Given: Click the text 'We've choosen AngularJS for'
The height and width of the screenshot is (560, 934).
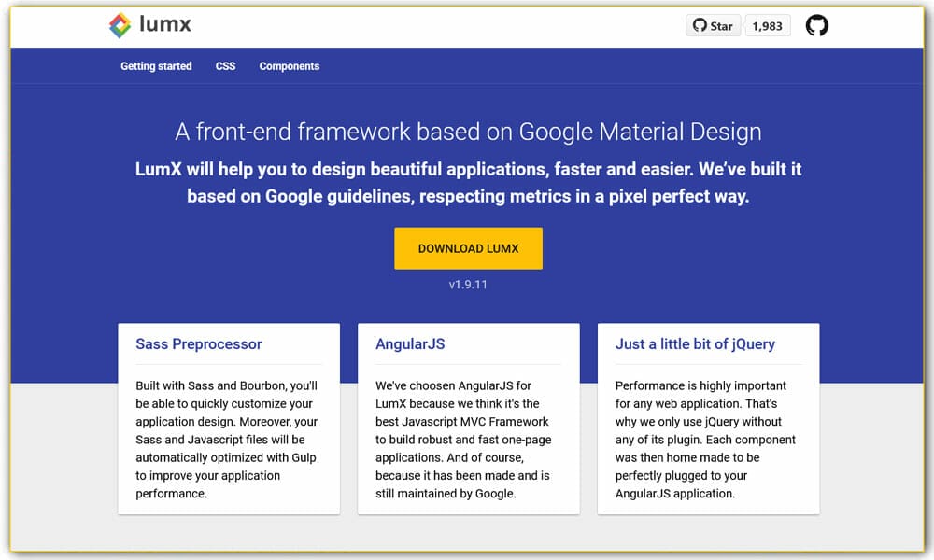Looking at the screenshot, I should 453,385.
